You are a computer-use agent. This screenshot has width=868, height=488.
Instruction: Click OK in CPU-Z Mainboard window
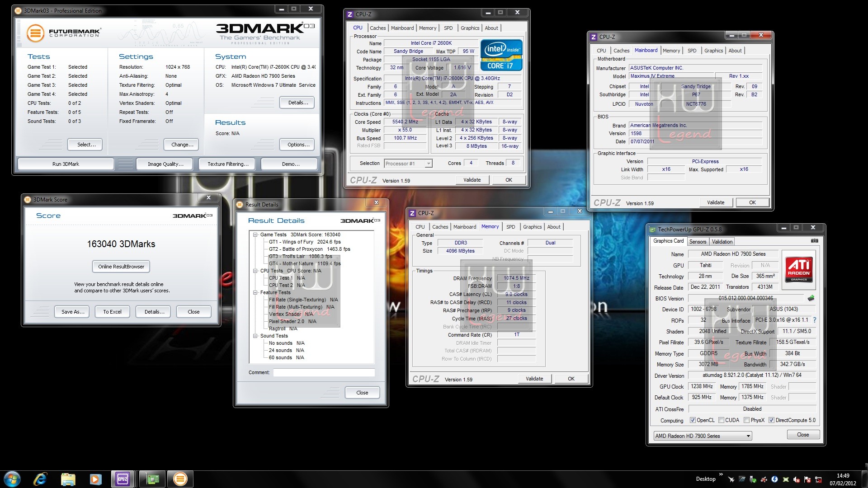(752, 202)
